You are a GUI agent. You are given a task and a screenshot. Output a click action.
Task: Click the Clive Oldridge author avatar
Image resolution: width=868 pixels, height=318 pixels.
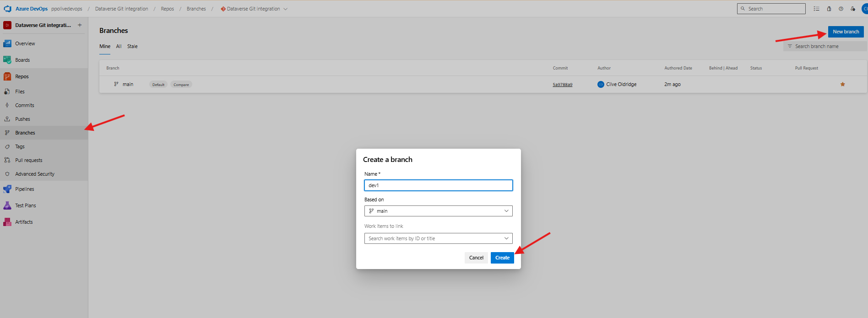[x=601, y=84]
